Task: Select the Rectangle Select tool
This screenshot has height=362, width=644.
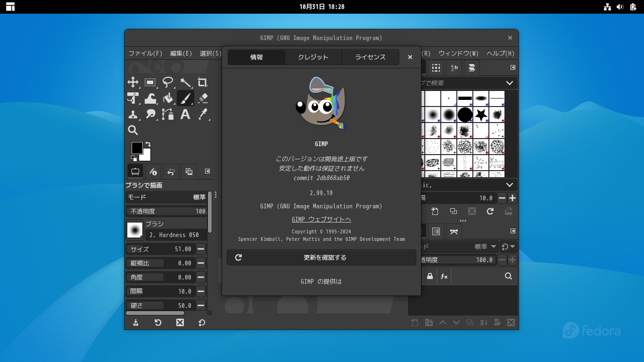Action: pos(150,82)
